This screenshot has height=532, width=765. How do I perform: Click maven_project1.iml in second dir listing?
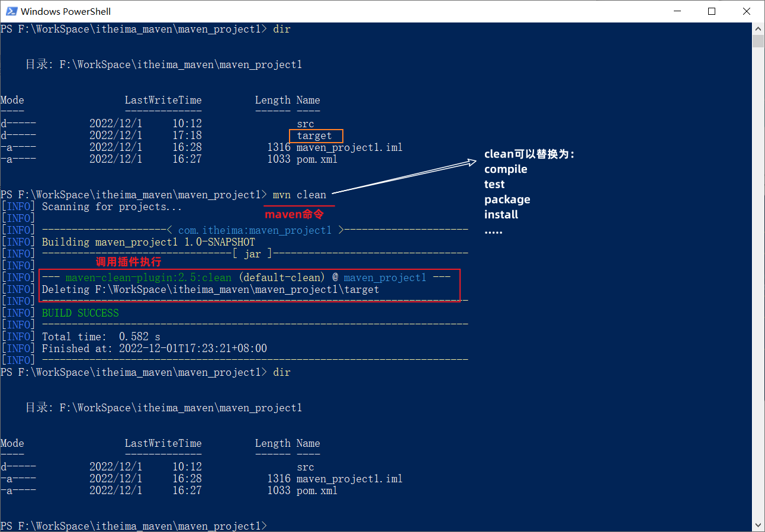[x=349, y=479]
